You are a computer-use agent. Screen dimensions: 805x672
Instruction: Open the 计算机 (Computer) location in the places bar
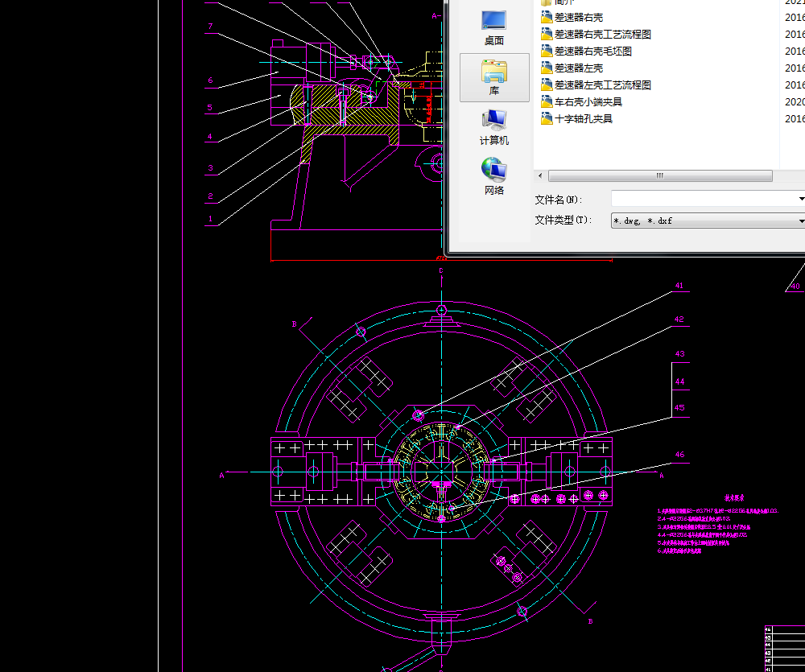(494, 127)
